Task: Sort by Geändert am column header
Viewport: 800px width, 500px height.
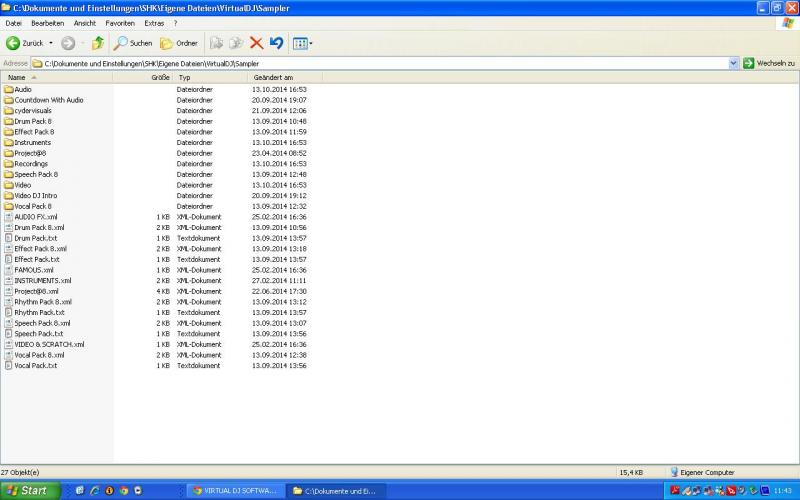Action: point(285,78)
